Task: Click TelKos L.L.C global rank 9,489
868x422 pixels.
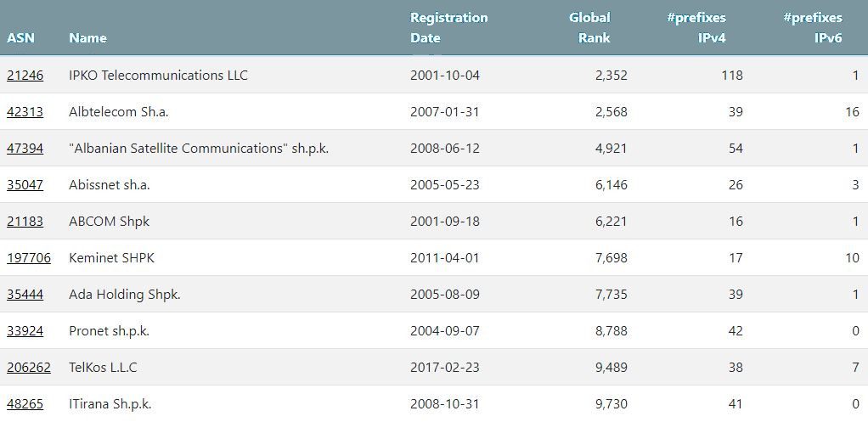Action: 611,368
